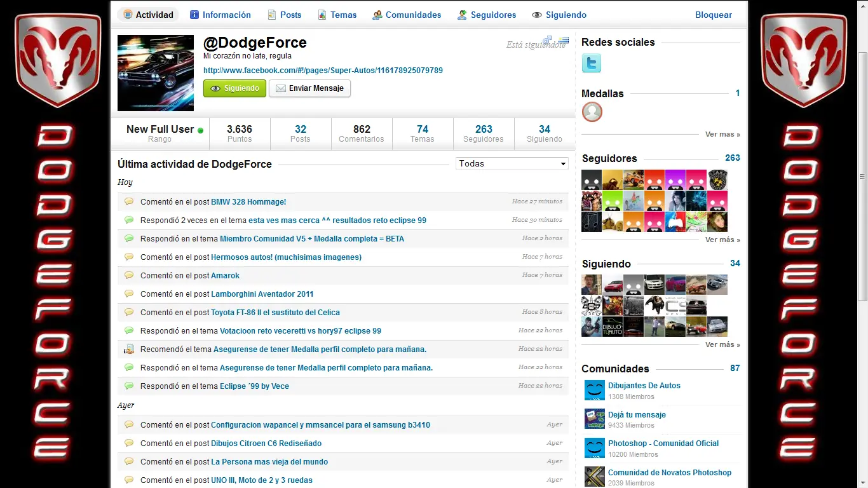Image resolution: width=868 pixels, height=488 pixels.
Task: Click the Dejá tu mensaje community icon
Action: coord(595,419)
